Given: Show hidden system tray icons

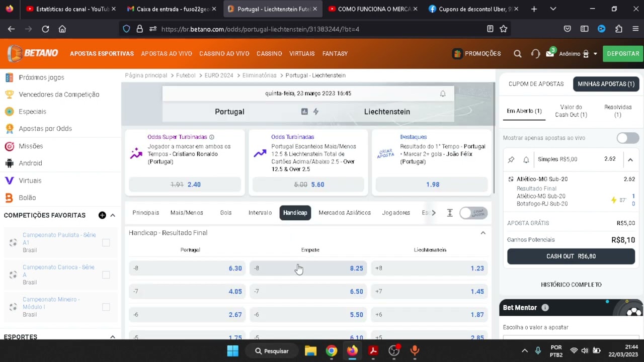Looking at the screenshot, I should [525, 351].
